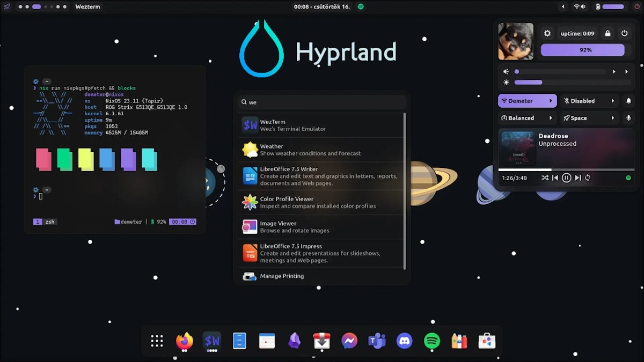Viewport: 644px width, 362px height.
Task: Click the Messenger dock icon
Action: point(349,341)
